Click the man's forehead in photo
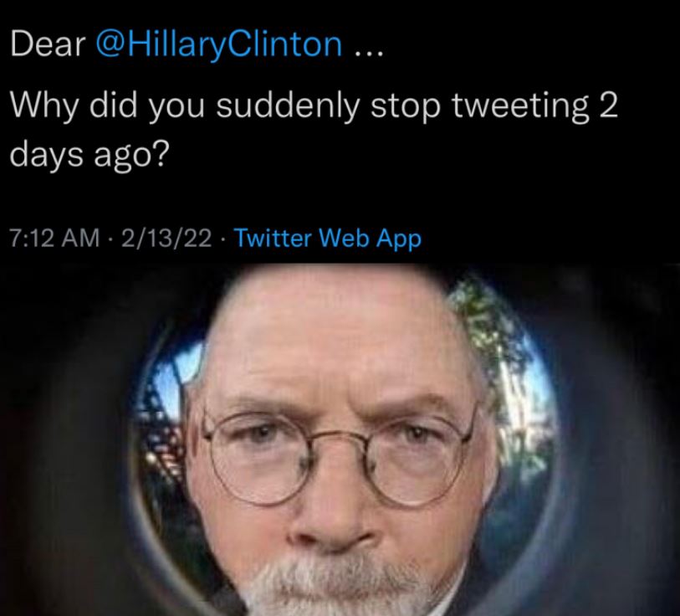This screenshot has height=616, width=680. (x=334, y=339)
